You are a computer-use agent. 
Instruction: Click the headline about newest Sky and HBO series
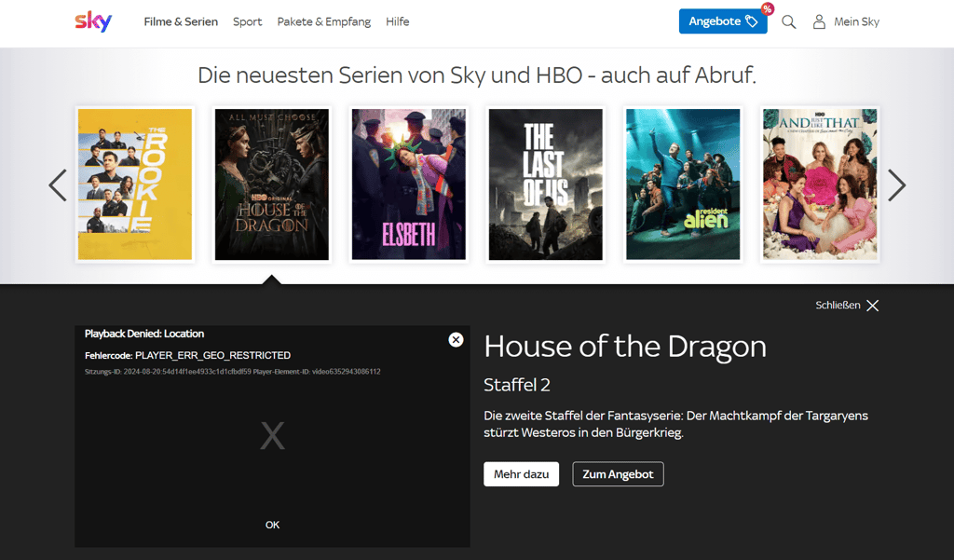(x=477, y=75)
